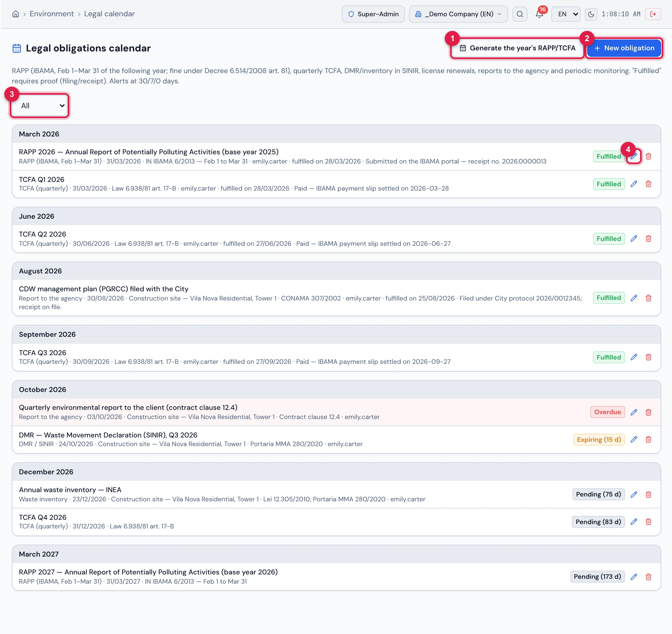Click the Expiring (15 d) badge
Screen dimensions: 672x634
point(599,439)
